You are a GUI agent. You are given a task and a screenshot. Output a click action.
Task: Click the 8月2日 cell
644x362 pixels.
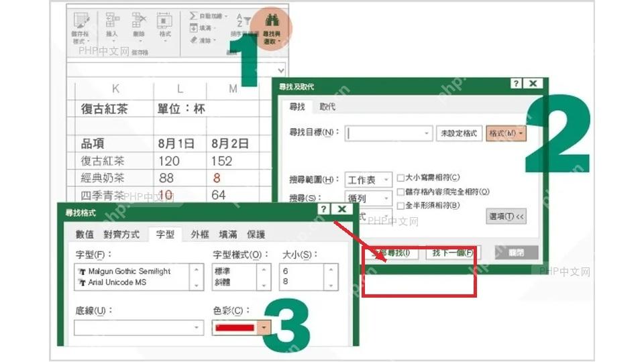pos(233,143)
